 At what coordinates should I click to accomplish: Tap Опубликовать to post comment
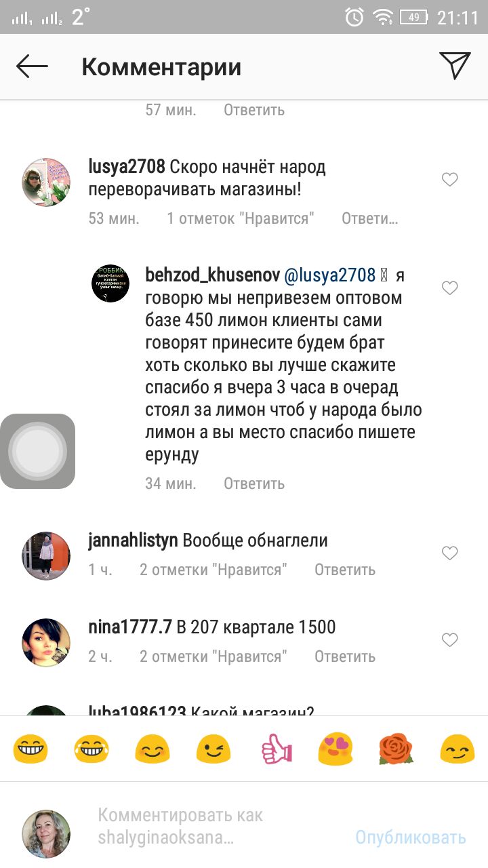(x=411, y=837)
